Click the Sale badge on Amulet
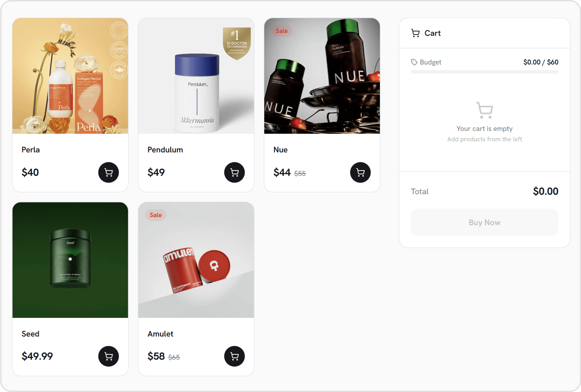 (x=156, y=215)
